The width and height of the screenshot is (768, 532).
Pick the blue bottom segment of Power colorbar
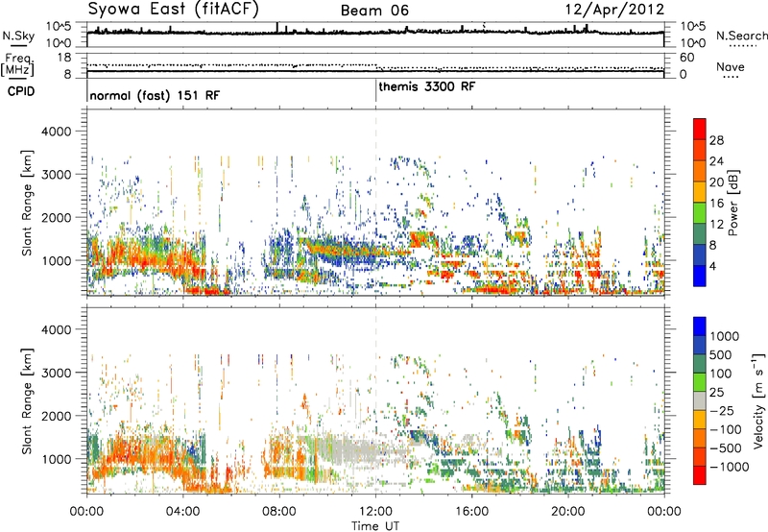pos(700,276)
